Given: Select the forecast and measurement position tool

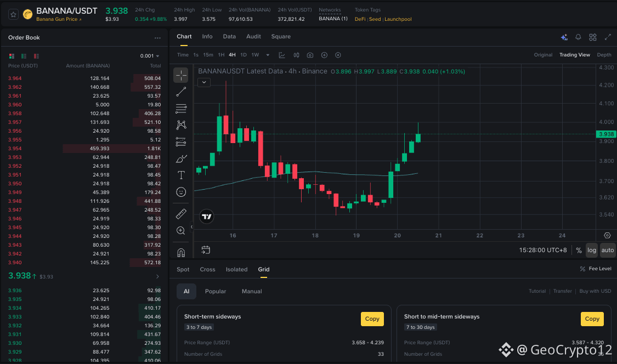Looking at the screenshot, I should point(181,141).
